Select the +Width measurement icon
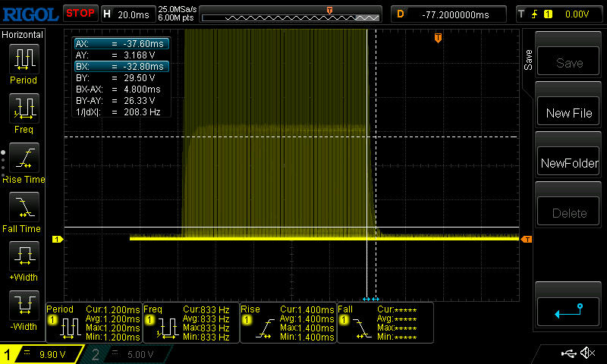Screen dimensions: 607x364 [x=24, y=256]
